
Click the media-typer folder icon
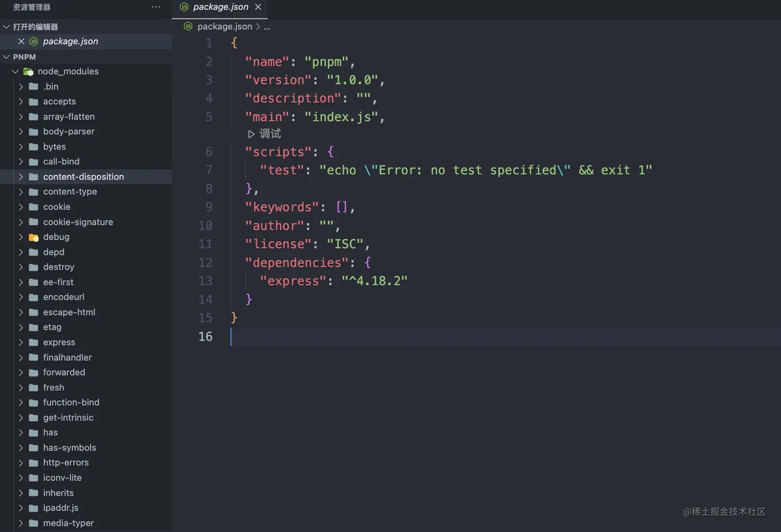34,523
